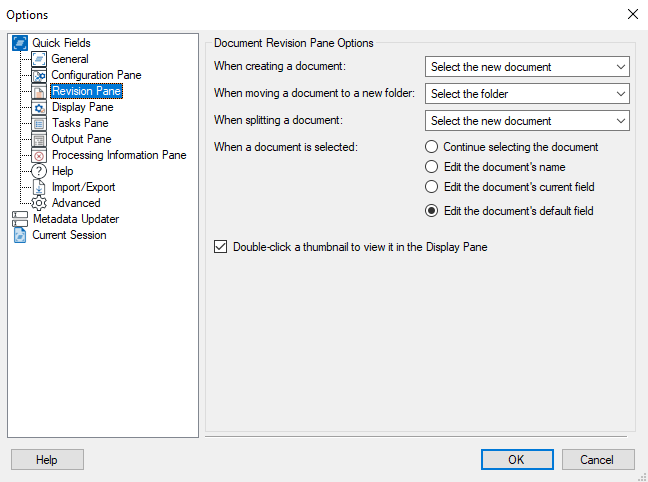Screen dimensions: 648x482
Task: Close the Options dialog
Action: coord(633,14)
